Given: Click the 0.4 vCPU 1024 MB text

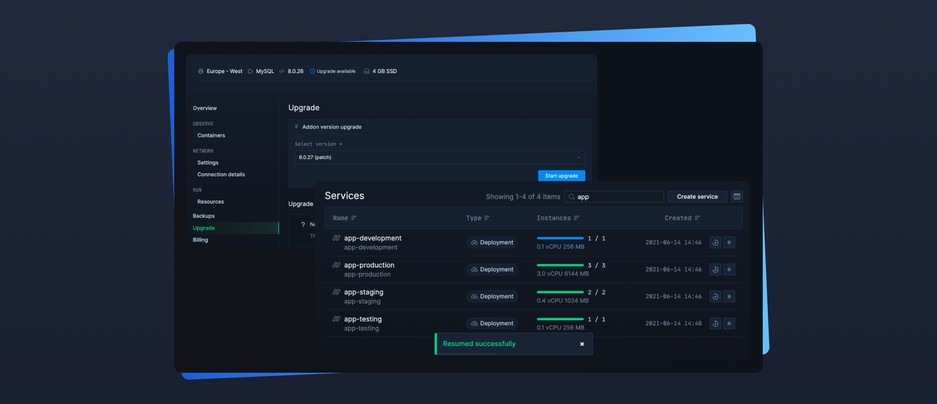Looking at the screenshot, I should 563,301.
